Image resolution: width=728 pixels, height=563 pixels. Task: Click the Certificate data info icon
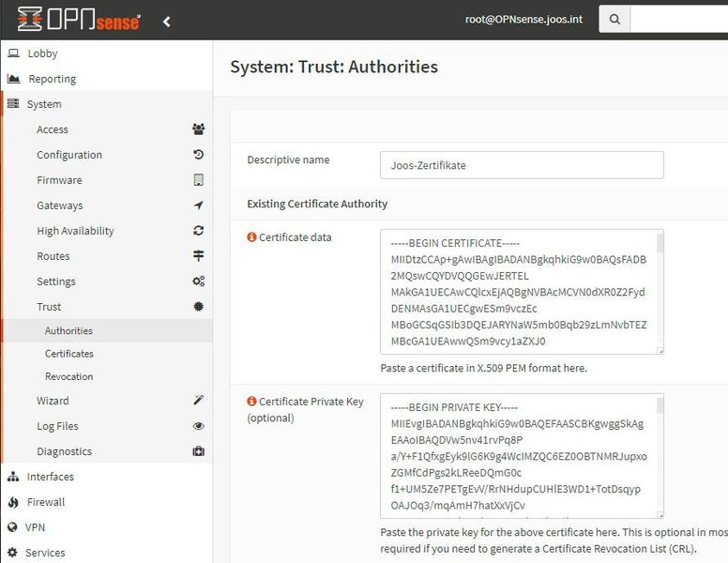pyautogui.click(x=251, y=237)
